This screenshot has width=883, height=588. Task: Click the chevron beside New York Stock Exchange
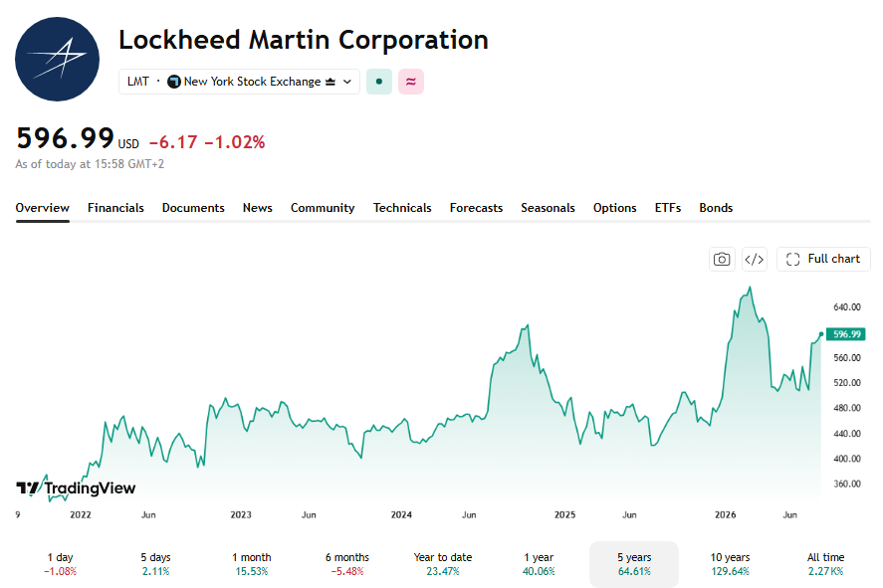click(x=347, y=82)
